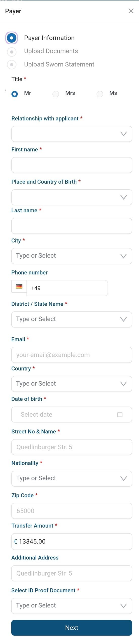This screenshot has height=644, width=139.
Task: Click into the First name field
Action: pos(72,165)
